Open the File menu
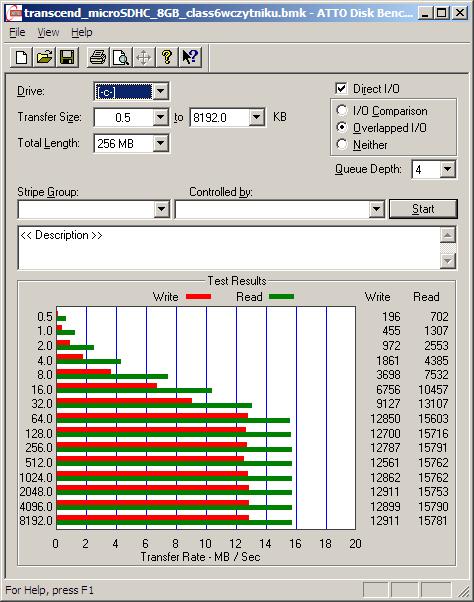The height and width of the screenshot is (602, 474). [17, 33]
